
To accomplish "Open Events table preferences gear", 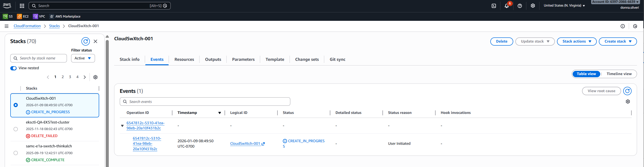I will 627,102.
